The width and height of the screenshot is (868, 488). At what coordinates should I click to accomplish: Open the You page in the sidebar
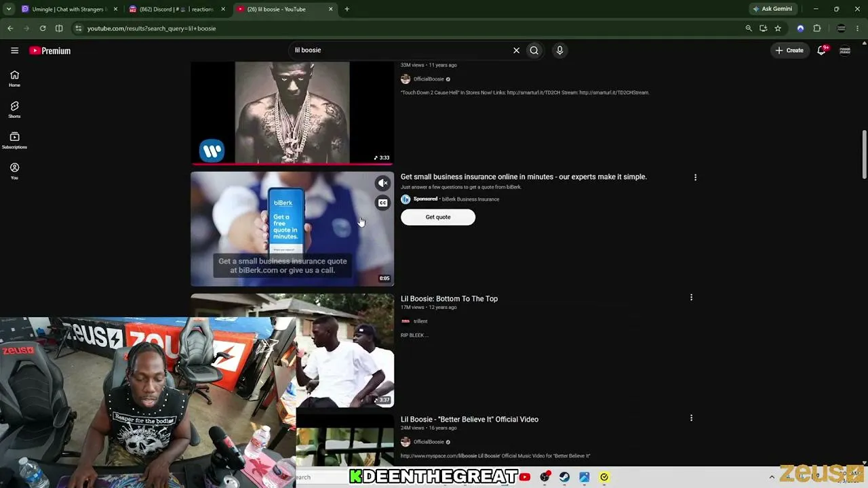[14, 171]
